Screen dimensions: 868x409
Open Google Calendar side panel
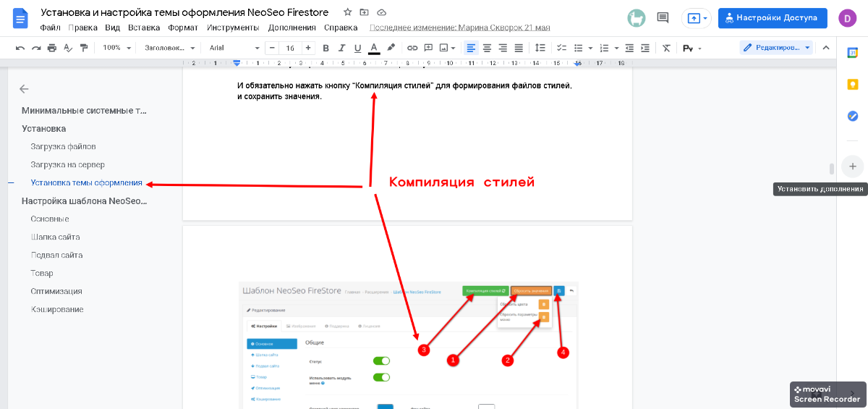click(x=853, y=53)
